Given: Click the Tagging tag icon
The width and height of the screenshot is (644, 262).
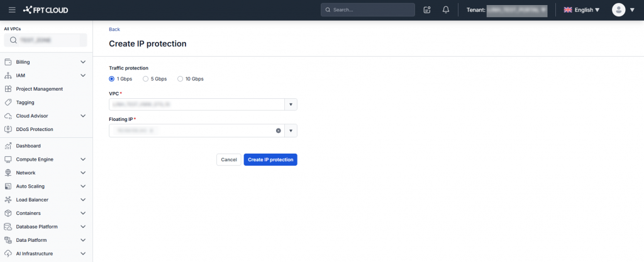Looking at the screenshot, I should [8, 102].
